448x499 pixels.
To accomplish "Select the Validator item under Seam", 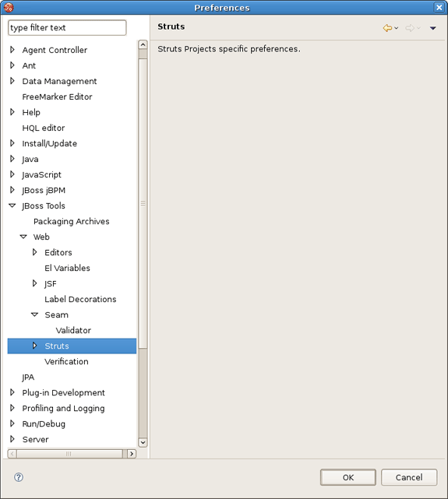I will (73, 330).
